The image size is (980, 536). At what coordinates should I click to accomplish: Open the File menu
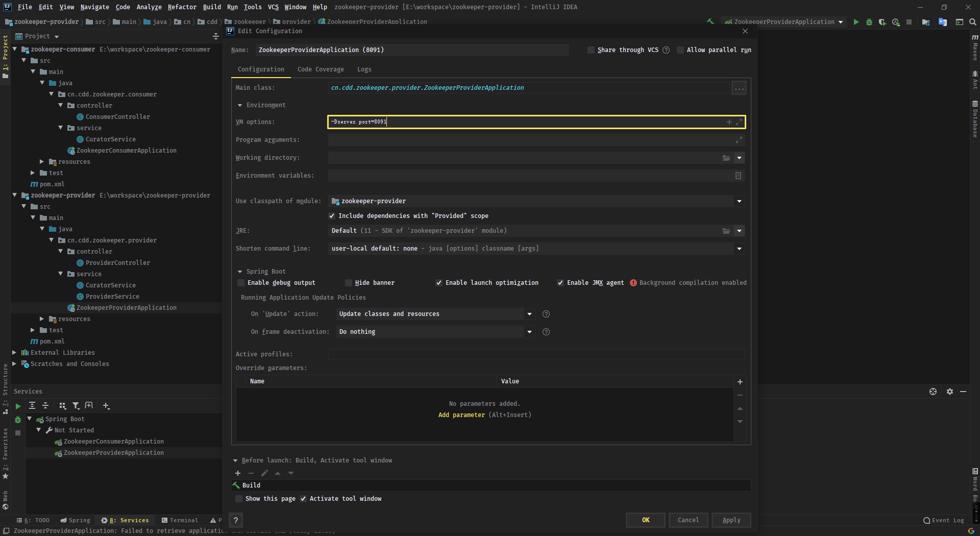pos(24,7)
